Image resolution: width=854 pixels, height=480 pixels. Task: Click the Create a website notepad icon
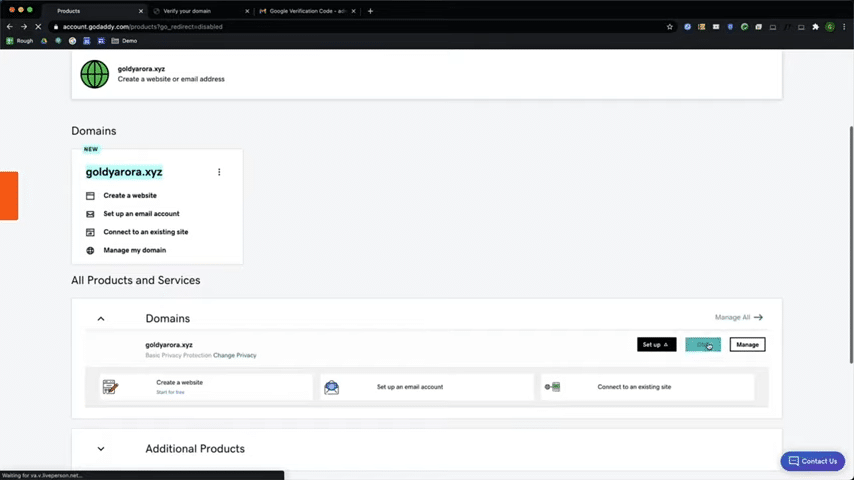111,387
